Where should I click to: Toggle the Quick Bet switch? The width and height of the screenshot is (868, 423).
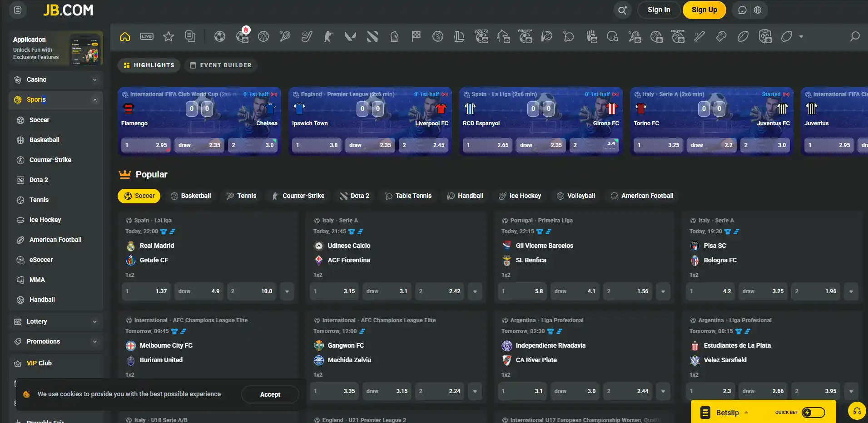tap(813, 412)
